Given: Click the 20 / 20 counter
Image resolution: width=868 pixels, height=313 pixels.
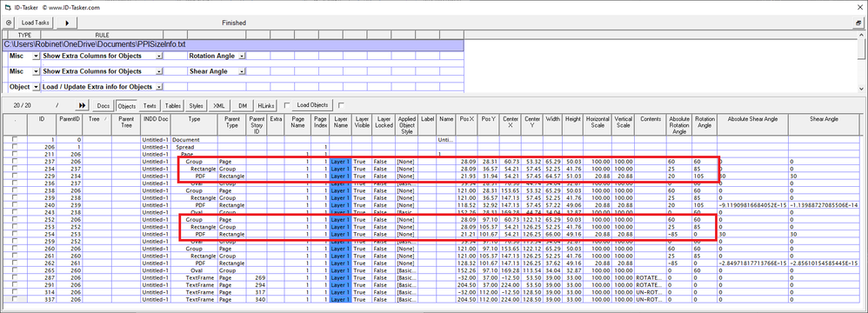Looking at the screenshot, I should point(23,105).
